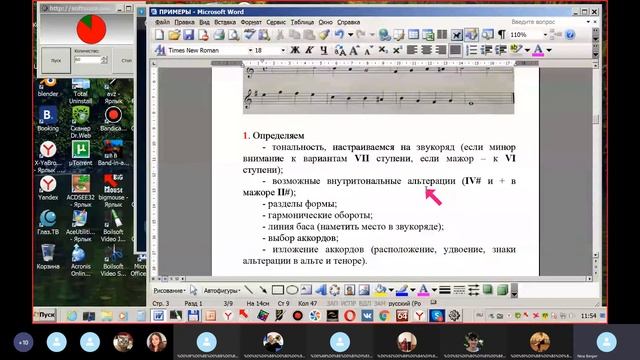Open Print Preview from the standard toolbar

pos(233,35)
